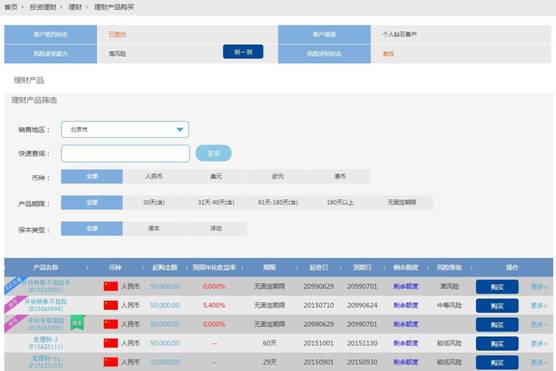Go to 首页 in the breadcrumb
The height and width of the screenshot is (371, 556).
(11, 7)
